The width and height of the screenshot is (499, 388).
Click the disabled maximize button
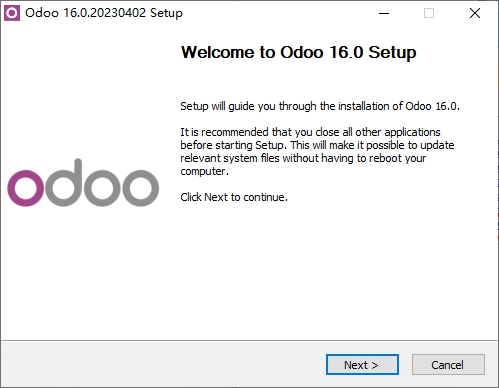[429, 13]
